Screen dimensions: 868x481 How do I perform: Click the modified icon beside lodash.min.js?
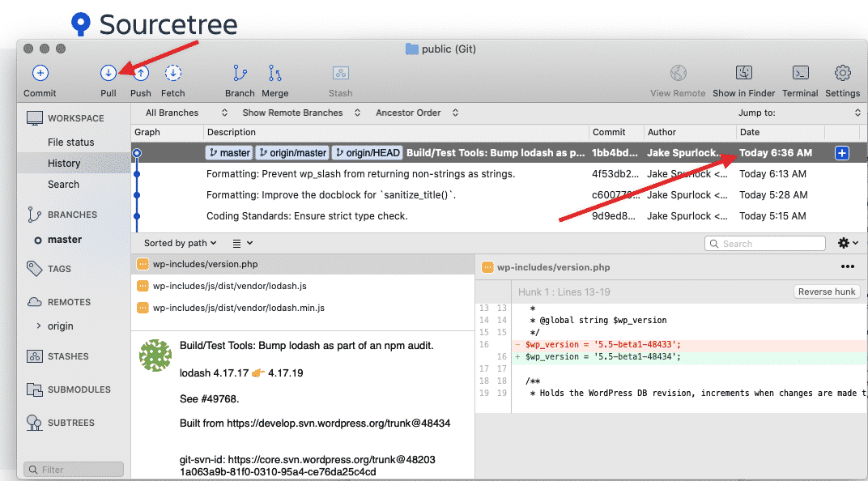pos(143,308)
